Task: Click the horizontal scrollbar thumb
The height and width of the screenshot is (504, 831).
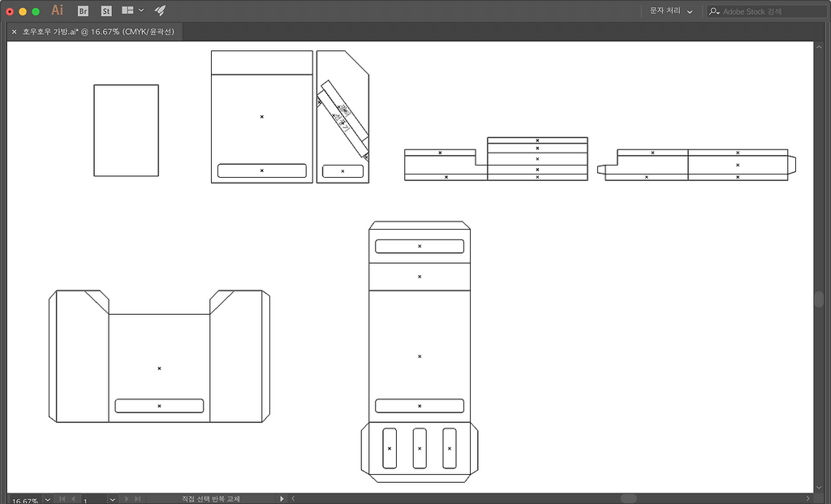Action: point(628,499)
